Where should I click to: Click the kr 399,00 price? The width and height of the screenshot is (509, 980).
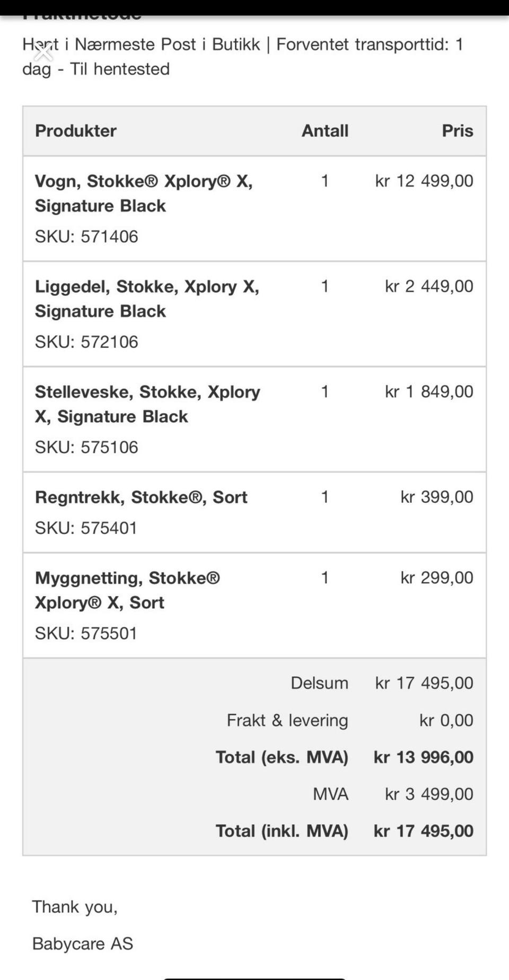[x=436, y=497]
